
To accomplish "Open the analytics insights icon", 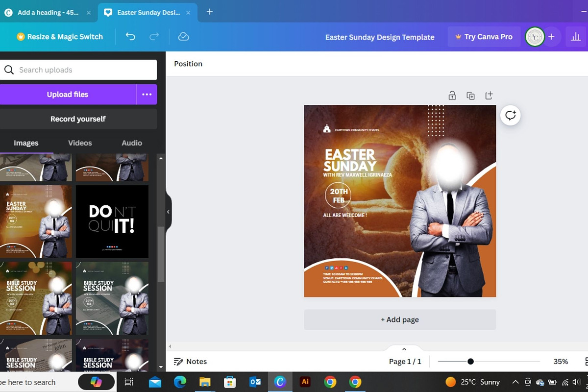I will [576, 37].
